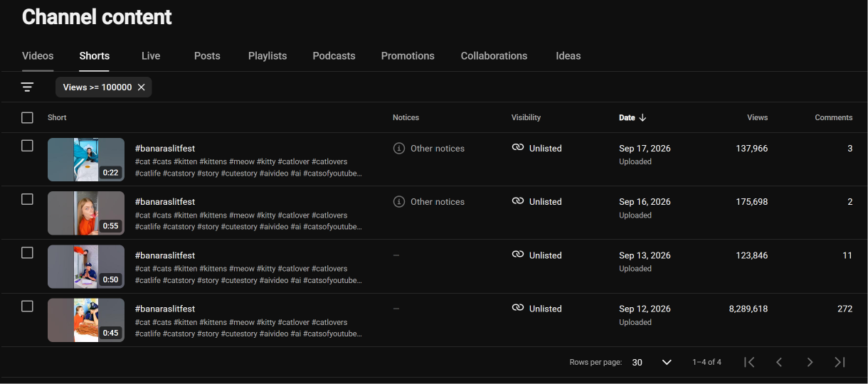Click unlisted link icon for Sep 12 short
Viewport: 868px width, 384px height.
pyautogui.click(x=518, y=308)
